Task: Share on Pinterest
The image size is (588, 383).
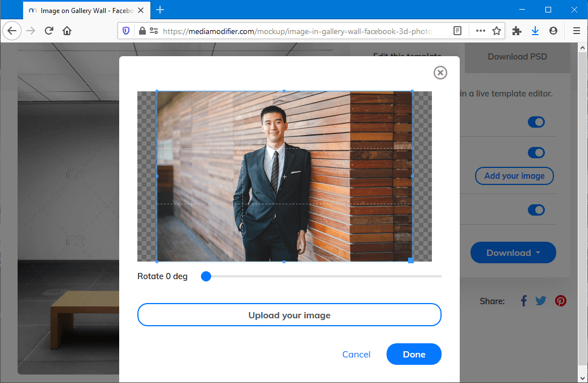Action: 561,301
